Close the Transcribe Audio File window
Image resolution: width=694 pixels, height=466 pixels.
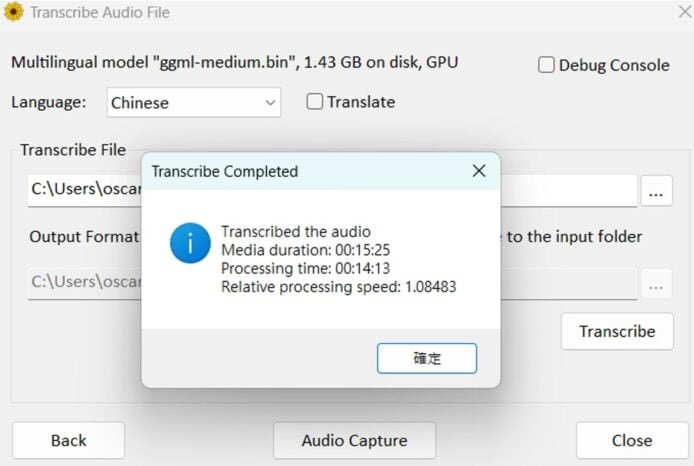[x=672, y=13]
